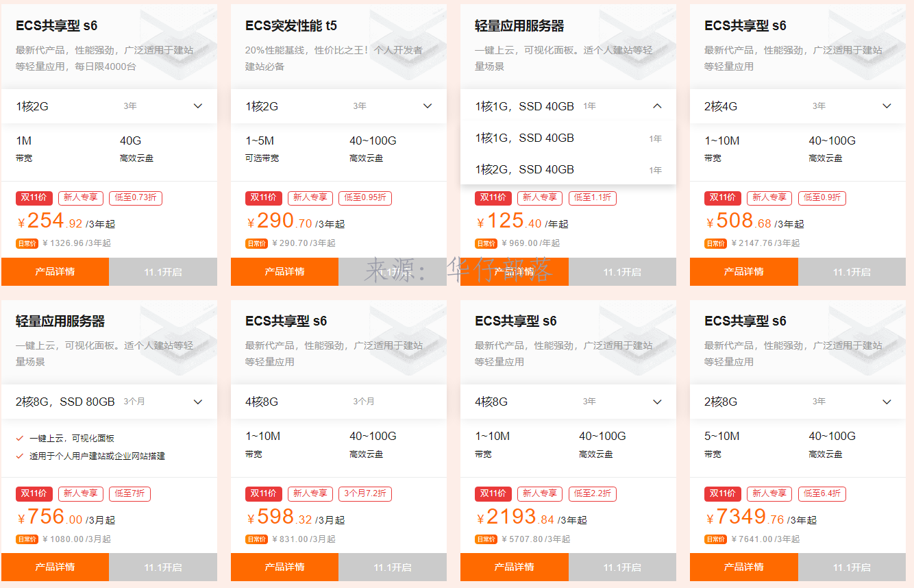The width and height of the screenshot is (914, 588).
Task: Open 产品详情 for the ¥756.00 轻量应用服务器
Action: 55,567
